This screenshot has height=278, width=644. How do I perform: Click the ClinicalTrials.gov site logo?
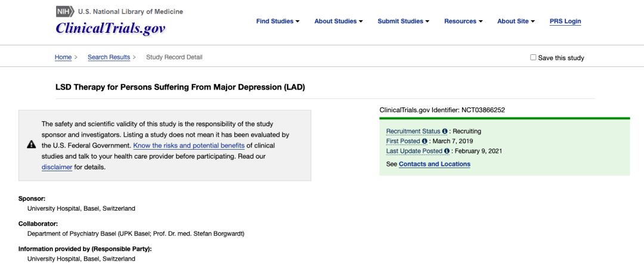[110, 28]
